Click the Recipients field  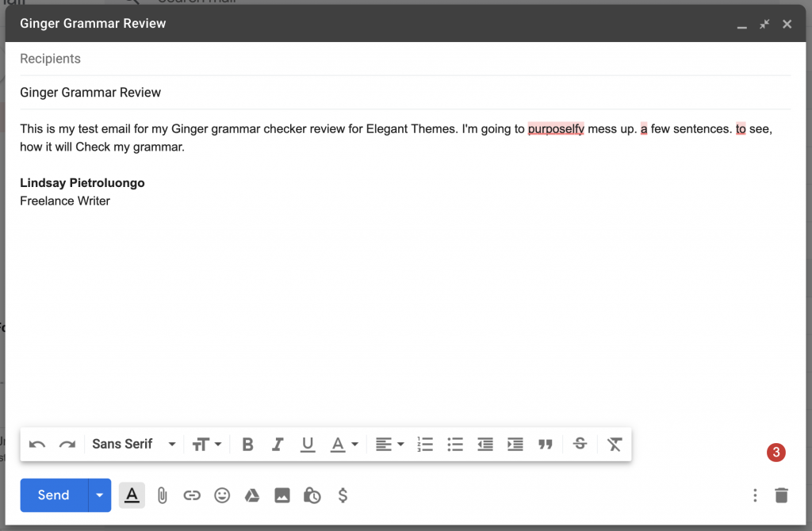point(396,59)
